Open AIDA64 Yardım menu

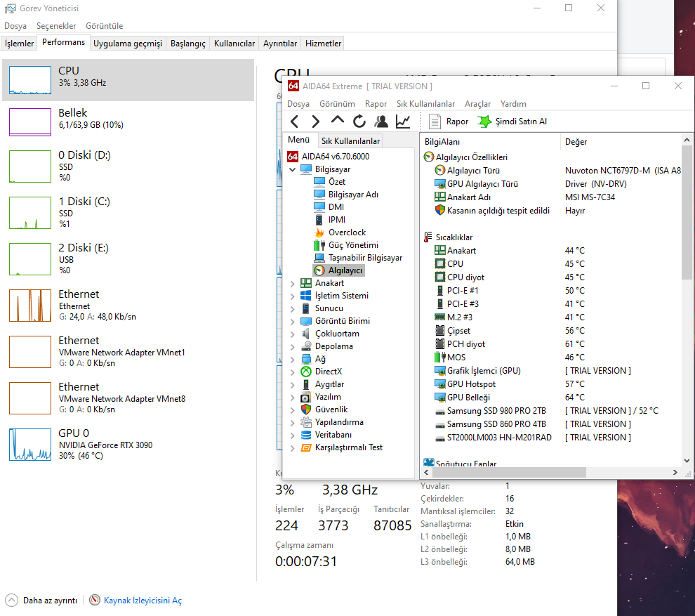coord(513,104)
